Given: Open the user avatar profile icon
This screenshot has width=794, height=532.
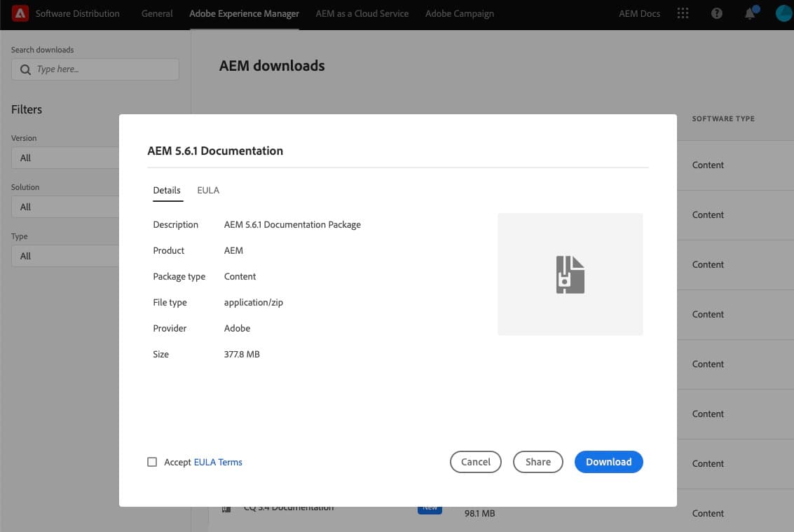Looking at the screenshot, I should coord(783,13).
